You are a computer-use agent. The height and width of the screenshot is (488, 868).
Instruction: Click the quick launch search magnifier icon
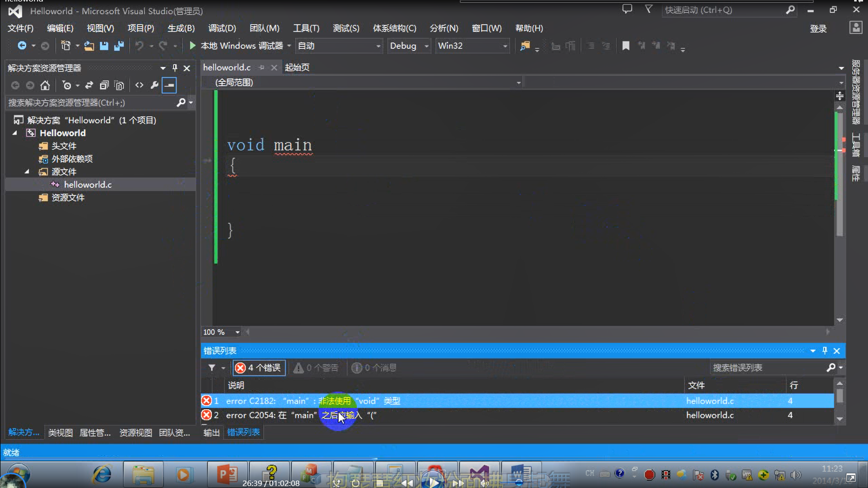coord(790,10)
